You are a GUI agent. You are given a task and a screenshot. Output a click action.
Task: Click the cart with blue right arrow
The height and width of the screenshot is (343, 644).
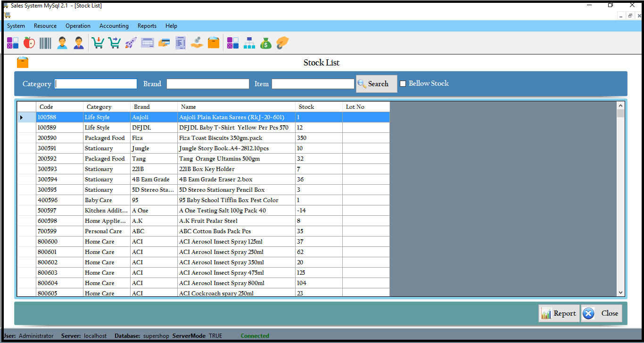115,43
